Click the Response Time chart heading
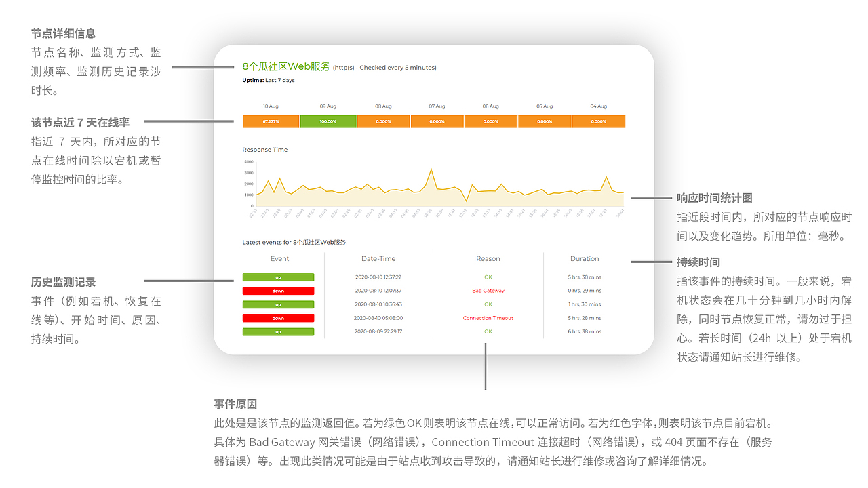868x488 pixels. pos(265,150)
